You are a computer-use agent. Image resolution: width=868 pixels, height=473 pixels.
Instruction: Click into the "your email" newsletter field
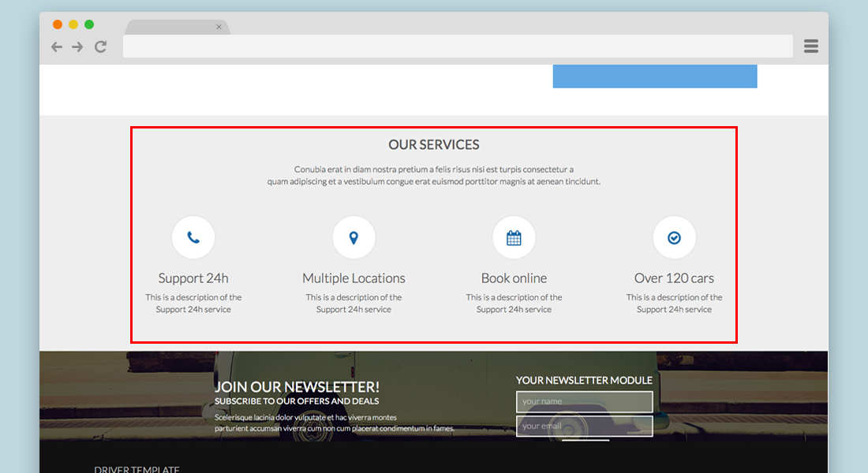[584, 426]
